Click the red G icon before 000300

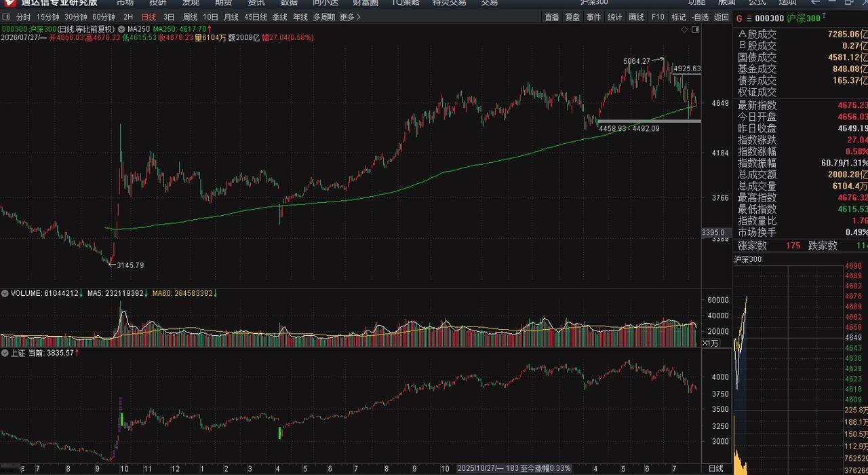click(x=739, y=18)
